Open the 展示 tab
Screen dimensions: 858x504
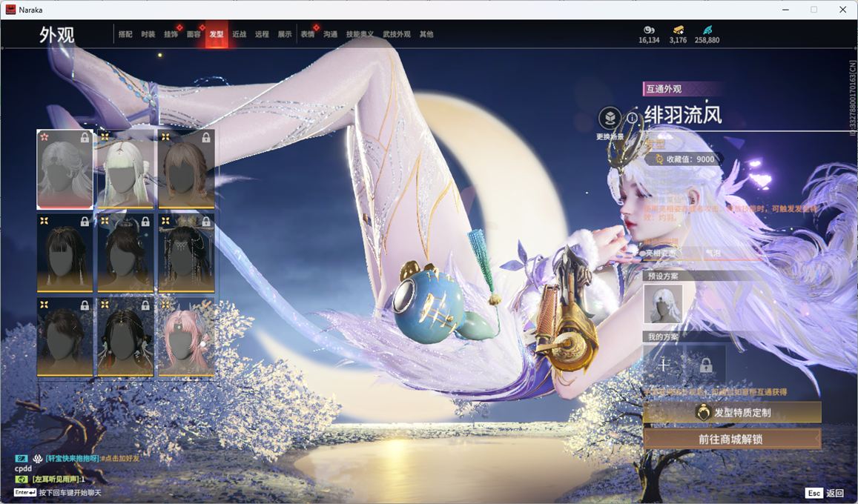pos(285,34)
